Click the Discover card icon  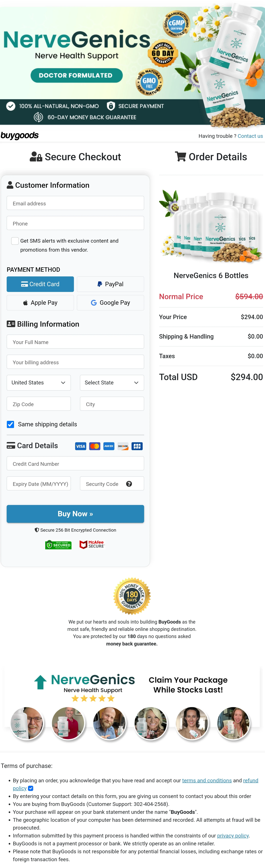click(x=123, y=446)
